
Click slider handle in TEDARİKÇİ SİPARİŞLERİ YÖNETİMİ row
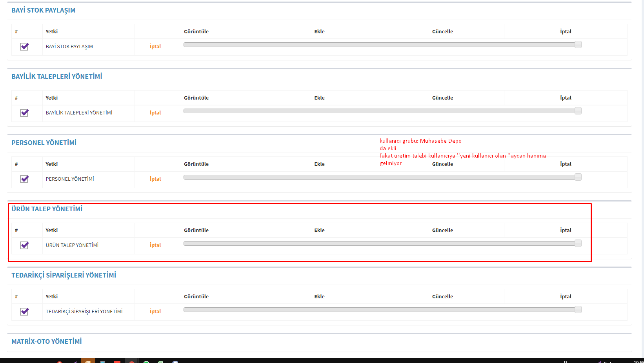(x=578, y=310)
